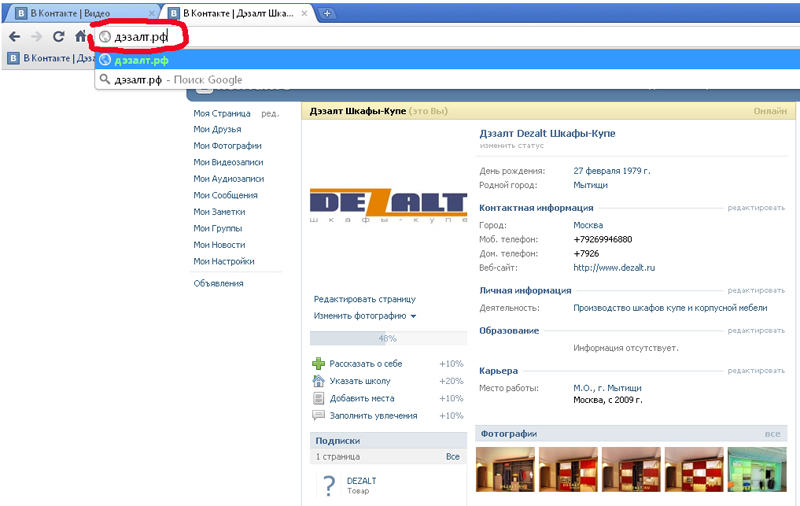View 'Мои Новости'

click(219, 245)
